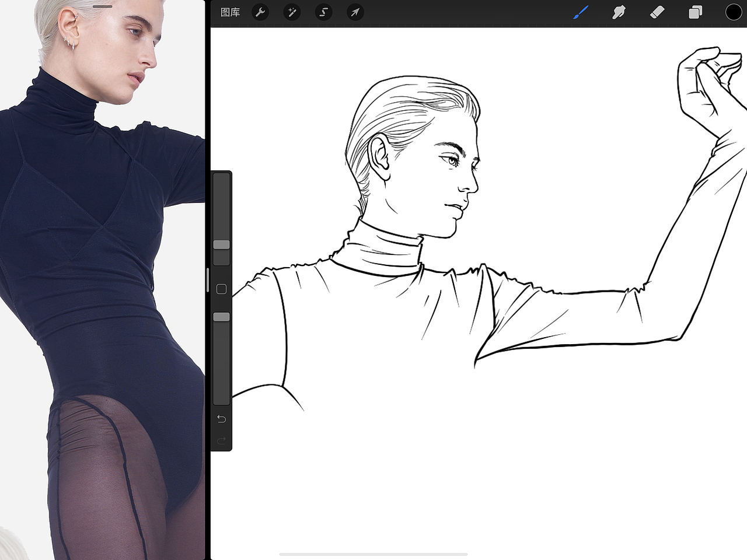Open the Layers panel
This screenshot has height=560, width=747.
[695, 12]
